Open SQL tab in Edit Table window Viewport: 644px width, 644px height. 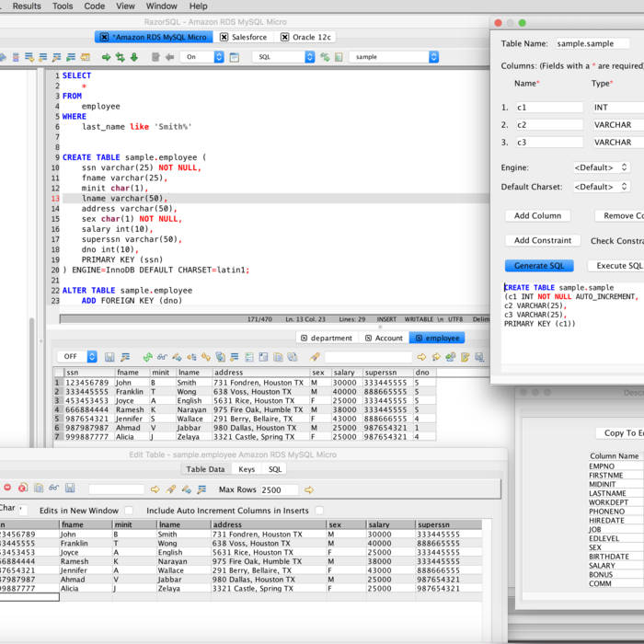pyautogui.click(x=275, y=469)
